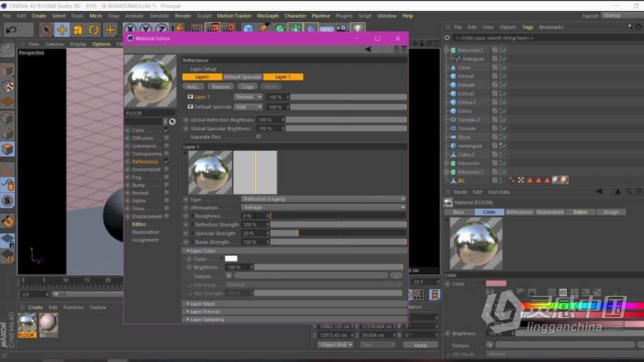This screenshot has width=644, height=362.
Task: Click the Assign tab button in Attribute Manager
Action: tap(611, 212)
